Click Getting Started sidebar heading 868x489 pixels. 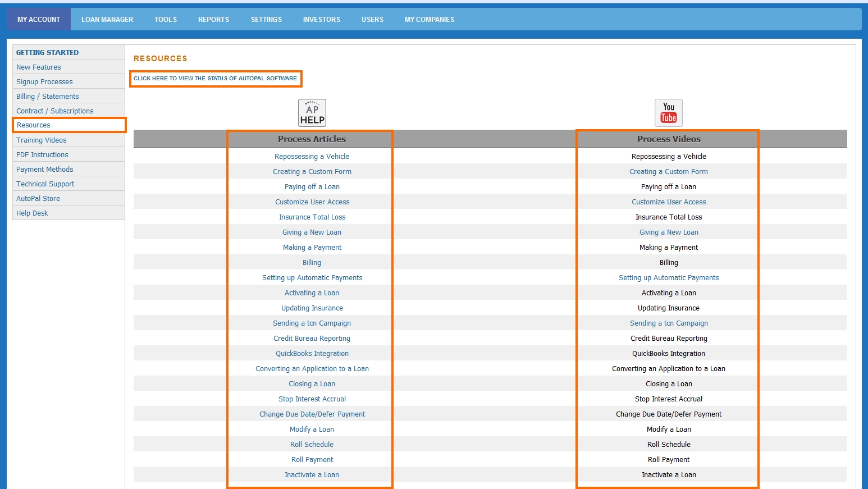click(47, 52)
